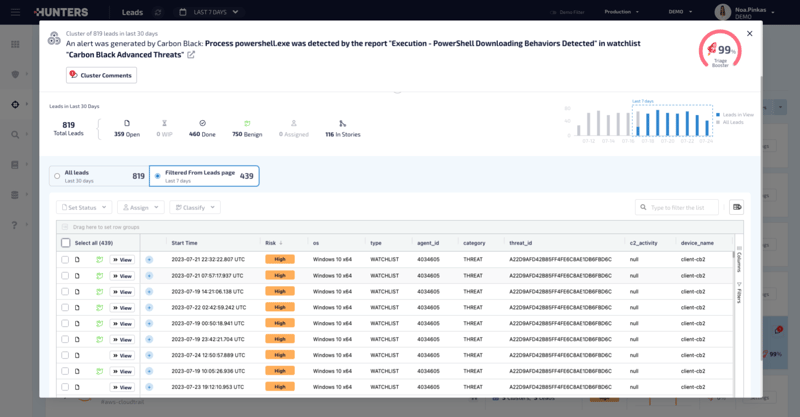Open the calendar date picker icon
This screenshot has width=800, height=417.
(183, 12)
